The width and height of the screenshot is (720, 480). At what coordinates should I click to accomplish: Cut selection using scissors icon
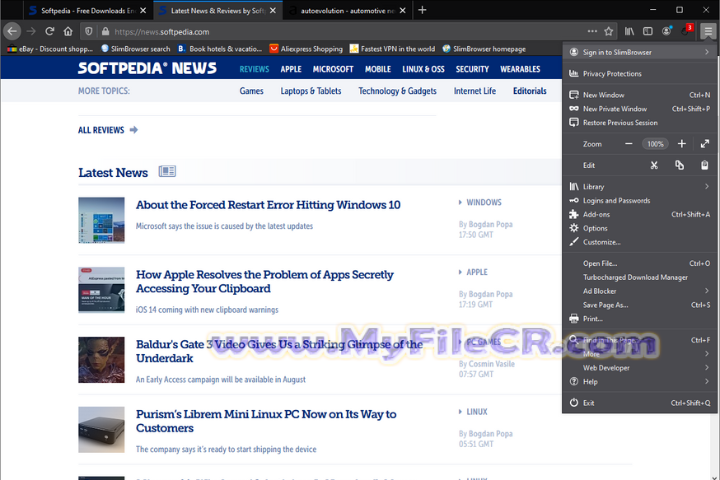(x=654, y=165)
